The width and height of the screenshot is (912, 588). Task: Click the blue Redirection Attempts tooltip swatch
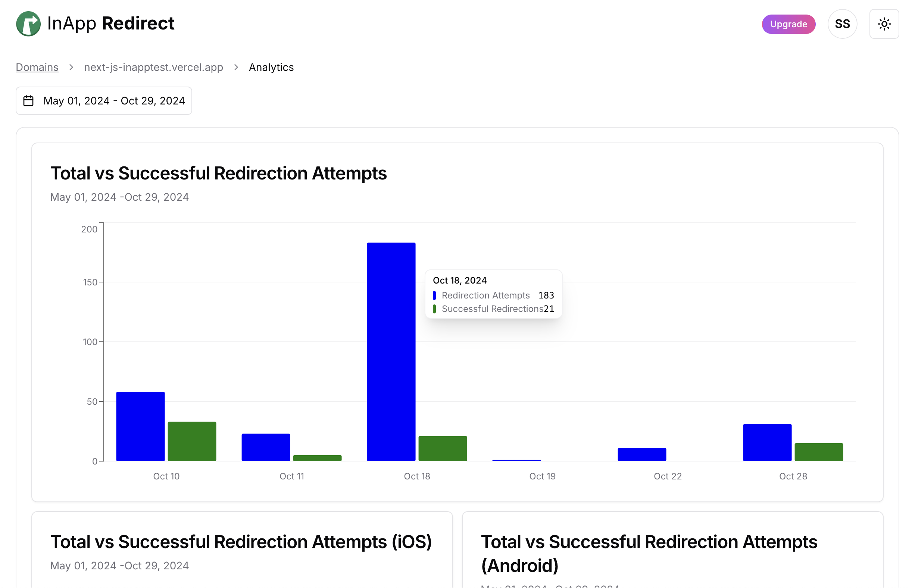pyautogui.click(x=434, y=295)
